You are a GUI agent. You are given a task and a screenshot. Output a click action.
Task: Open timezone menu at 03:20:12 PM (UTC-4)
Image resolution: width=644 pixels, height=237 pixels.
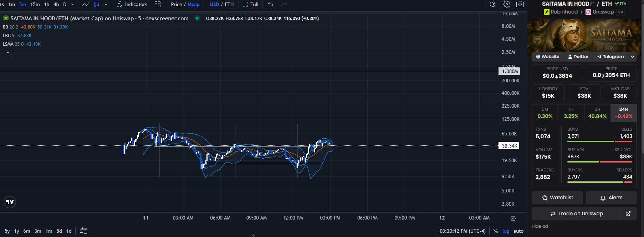(462, 231)
